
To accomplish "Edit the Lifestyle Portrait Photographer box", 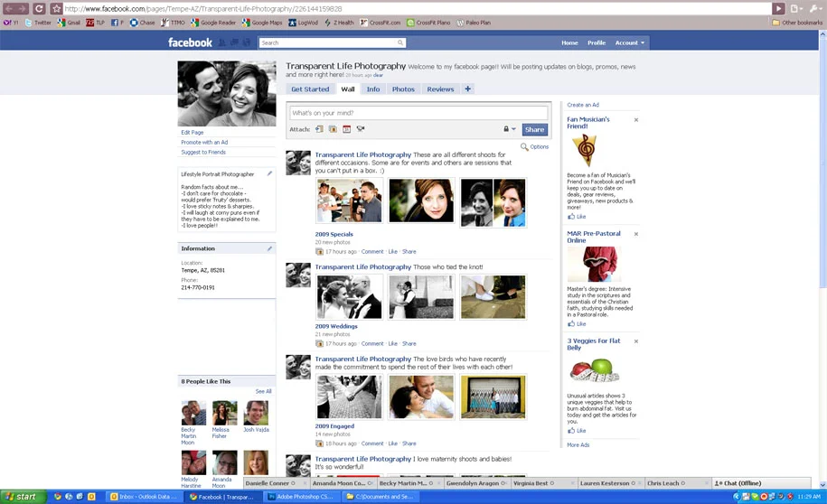I will tap(269, 173).
